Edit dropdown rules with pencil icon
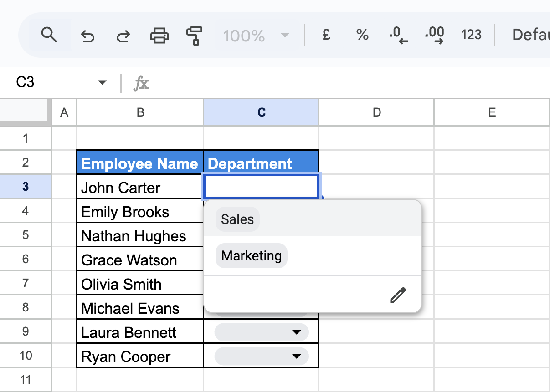The image size is (550, 392). coord(398,295)
